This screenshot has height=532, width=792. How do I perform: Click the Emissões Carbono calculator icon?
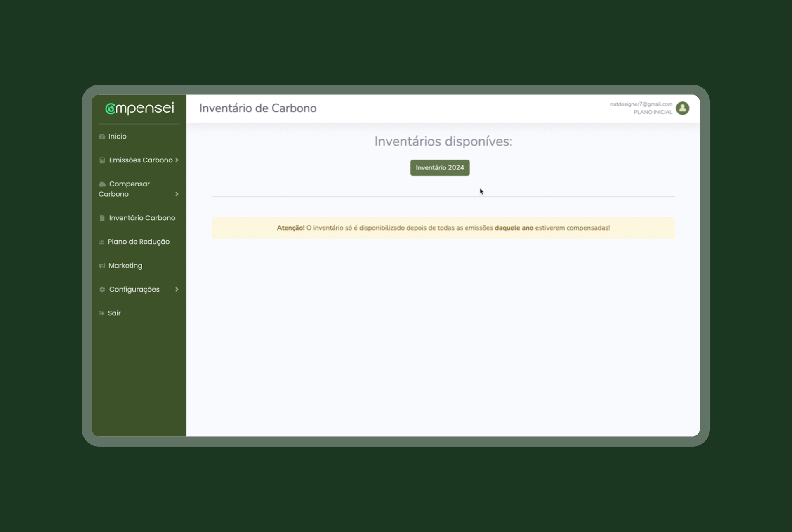102,160
